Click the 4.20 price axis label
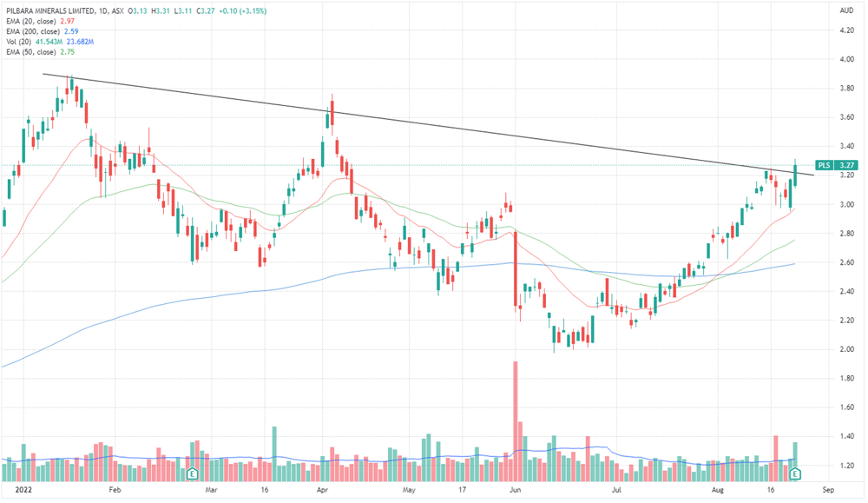Screen dimensions: 868x503 coord(845,30)
